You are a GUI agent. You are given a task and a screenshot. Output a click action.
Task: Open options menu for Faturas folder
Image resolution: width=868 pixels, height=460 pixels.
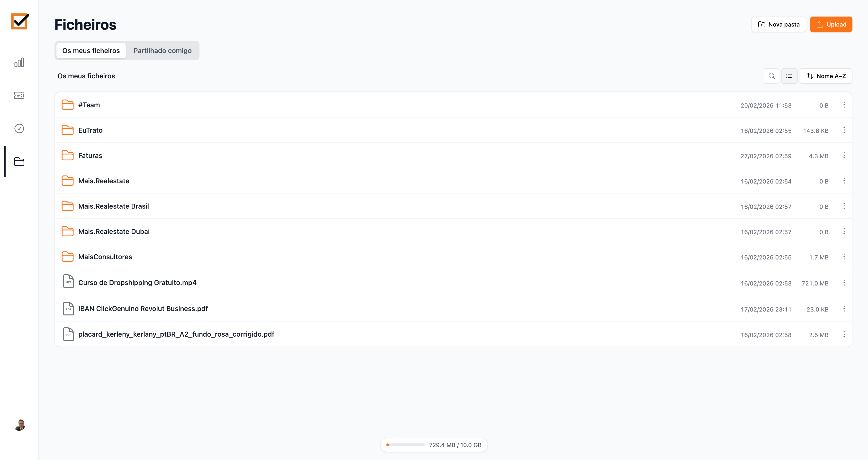click(x=844, y=155)
